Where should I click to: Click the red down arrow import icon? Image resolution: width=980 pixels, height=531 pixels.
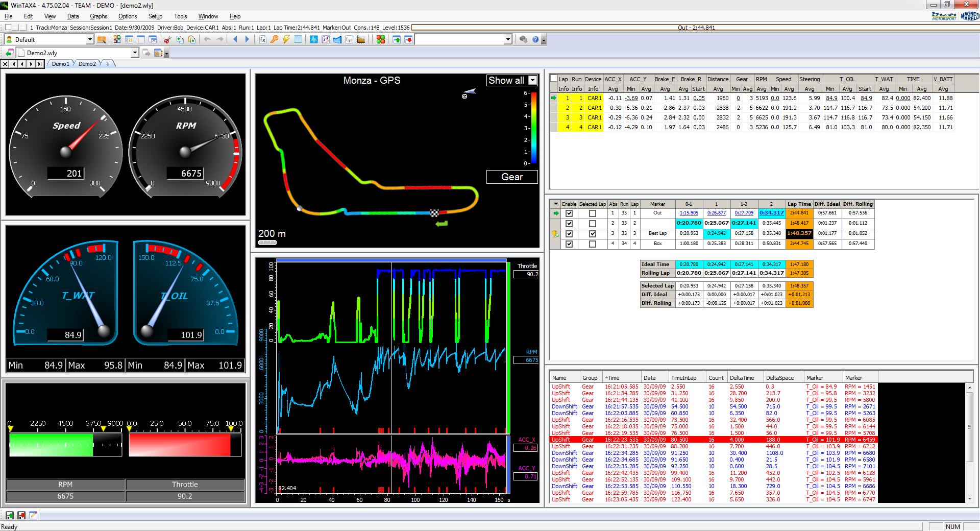click(x=408, y=39)
